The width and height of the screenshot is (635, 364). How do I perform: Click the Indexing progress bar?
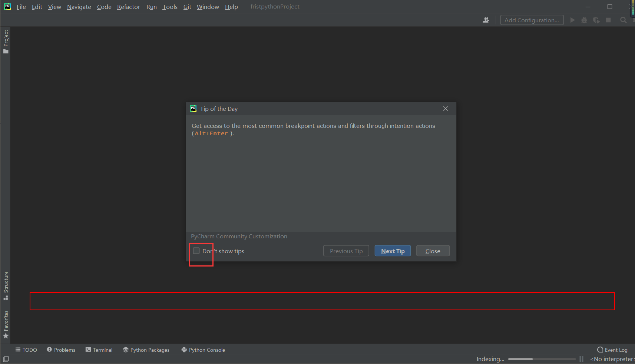coord(542,359)
